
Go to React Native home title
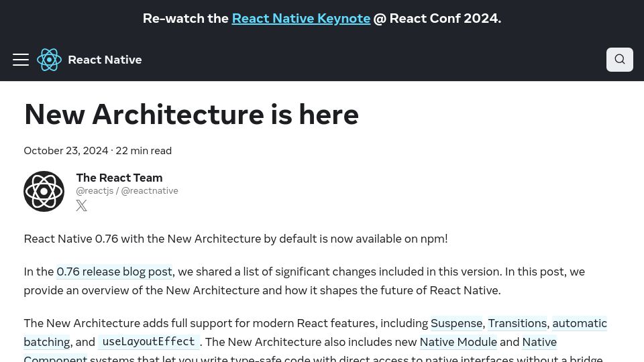click(105, 60)
